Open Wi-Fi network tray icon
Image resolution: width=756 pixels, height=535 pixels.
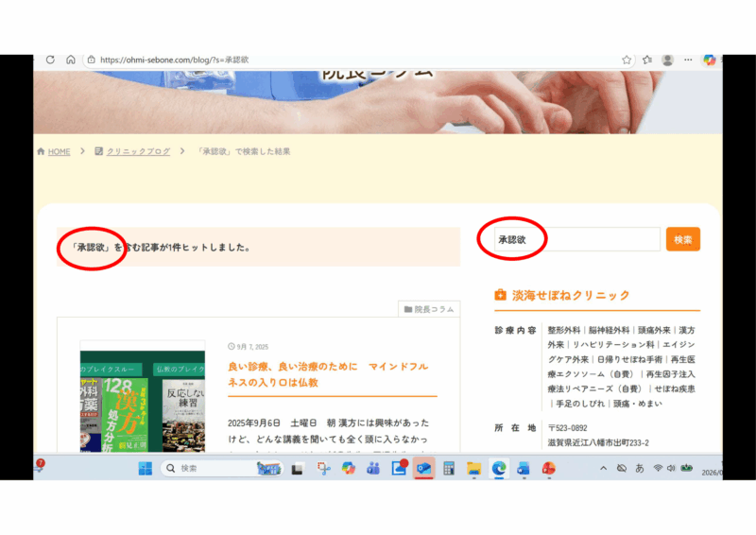658,469
